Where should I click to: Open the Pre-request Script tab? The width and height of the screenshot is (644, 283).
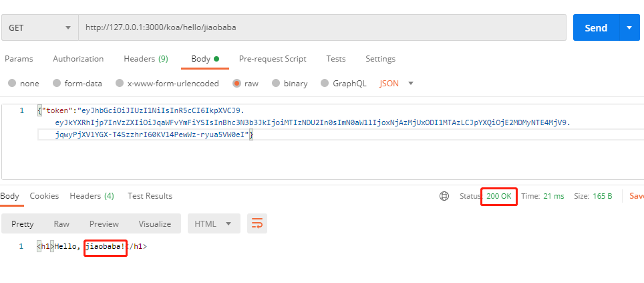[x=273, y=59]
